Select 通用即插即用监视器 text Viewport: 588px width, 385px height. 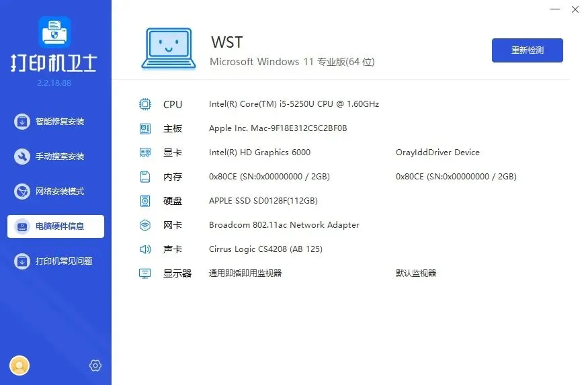[x=245, y=273]
